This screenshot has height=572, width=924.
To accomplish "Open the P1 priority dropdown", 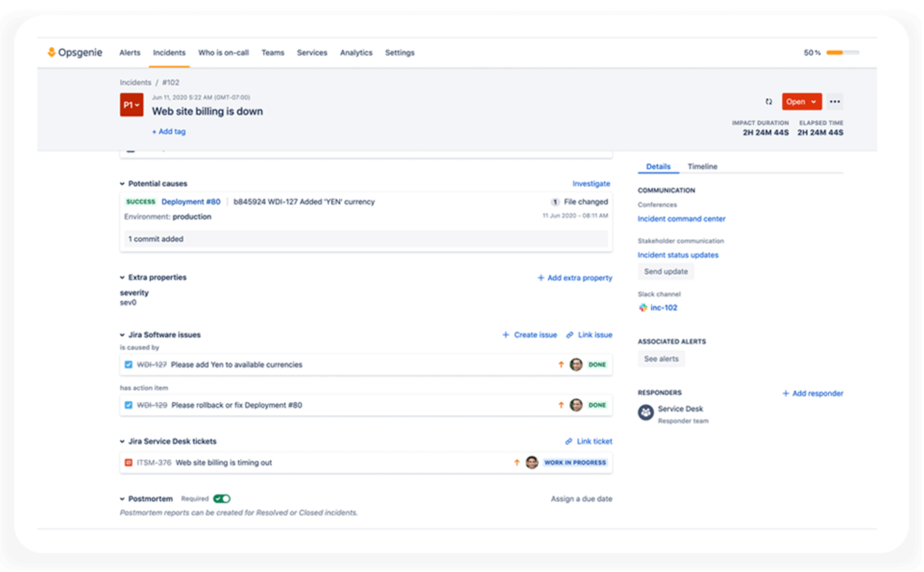I will [132, 105].
